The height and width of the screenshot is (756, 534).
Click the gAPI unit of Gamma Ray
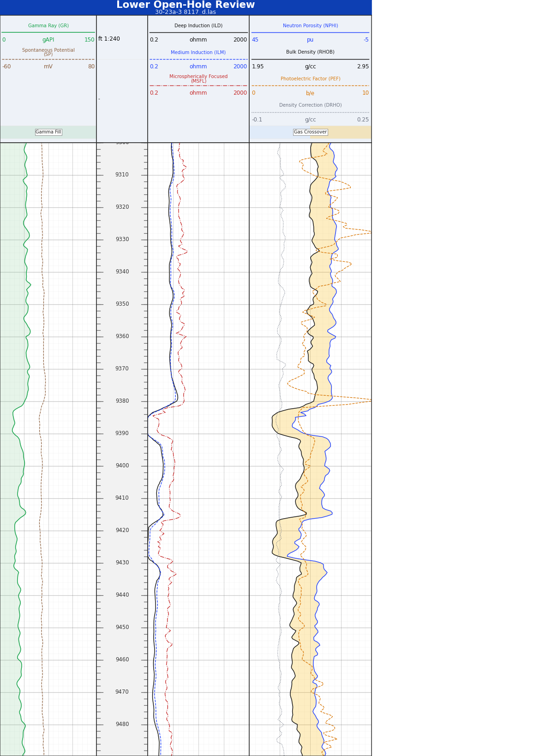(x=48, y=40)
